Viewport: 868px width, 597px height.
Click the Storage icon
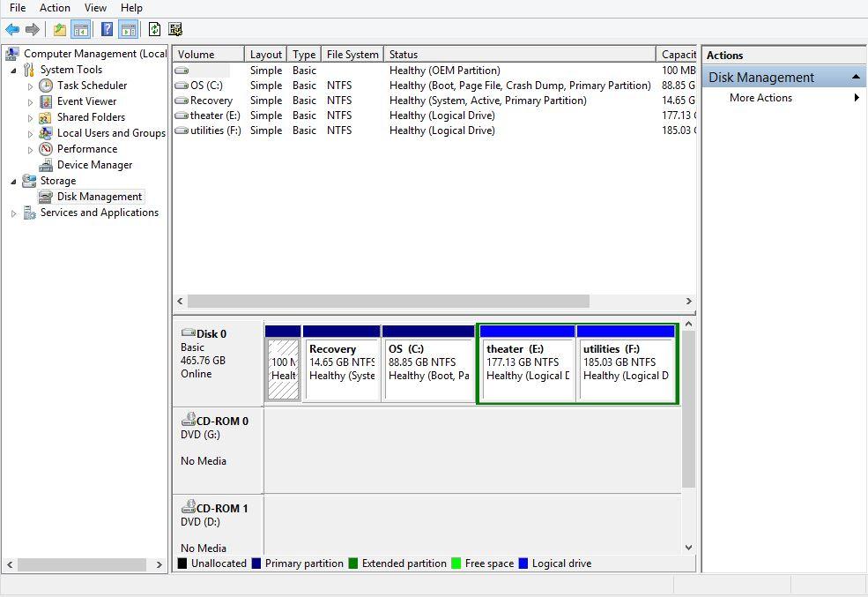(x=29, y=181)
